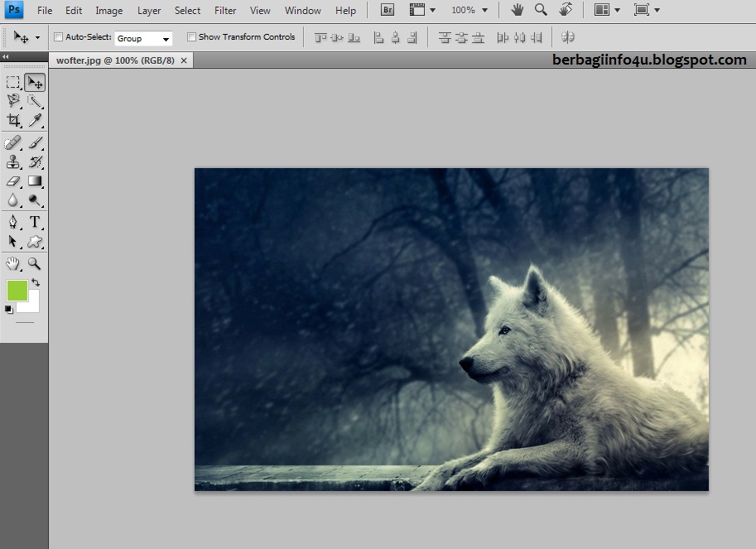Select the Horizontal Type tool
The height and width of the screenshot is (549, 756).
point(35,222)
